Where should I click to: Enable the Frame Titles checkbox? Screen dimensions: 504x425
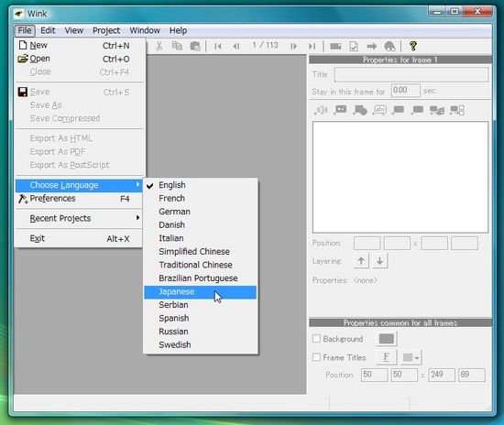point(316,357)
